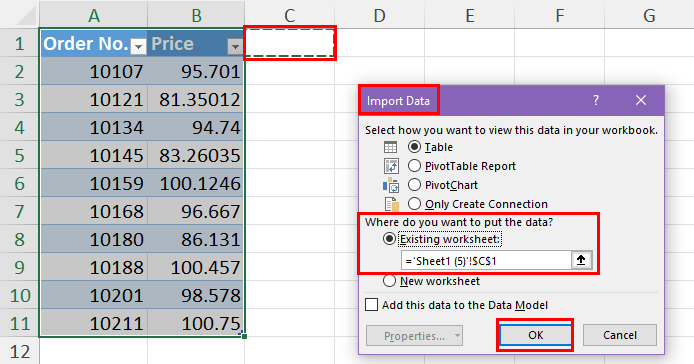This screenshot has width=694, height=364.
Task: Click cell with order 10134
Action: [x=94, y=128]
